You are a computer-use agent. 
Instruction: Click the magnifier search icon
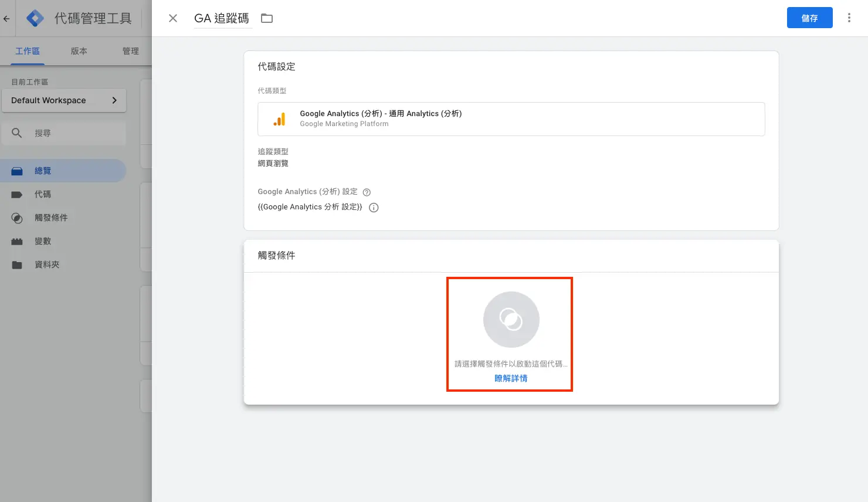point(17,133)
